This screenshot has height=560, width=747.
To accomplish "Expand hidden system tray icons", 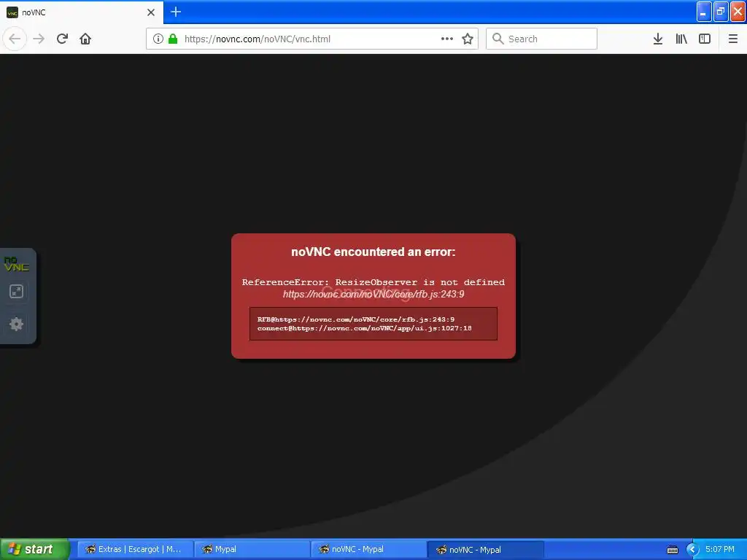I will 692,550.
